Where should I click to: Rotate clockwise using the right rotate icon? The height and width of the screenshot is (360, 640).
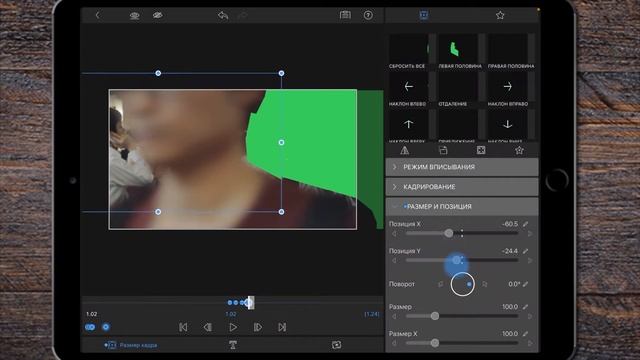click(x=484, y=284)
